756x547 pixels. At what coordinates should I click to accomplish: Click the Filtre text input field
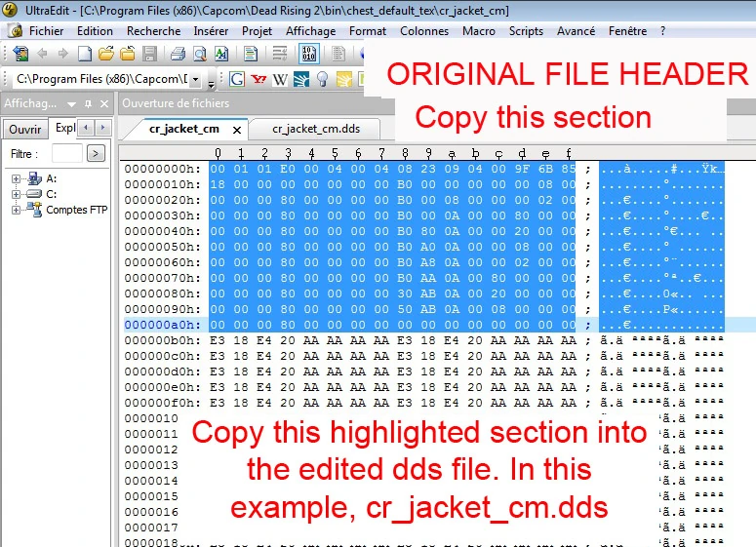coord(66,154)
